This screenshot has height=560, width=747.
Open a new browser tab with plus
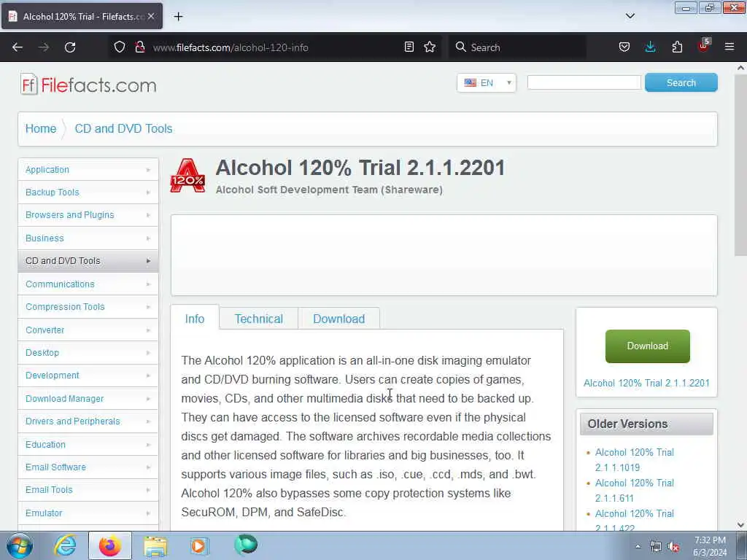[x=178, y=17]
